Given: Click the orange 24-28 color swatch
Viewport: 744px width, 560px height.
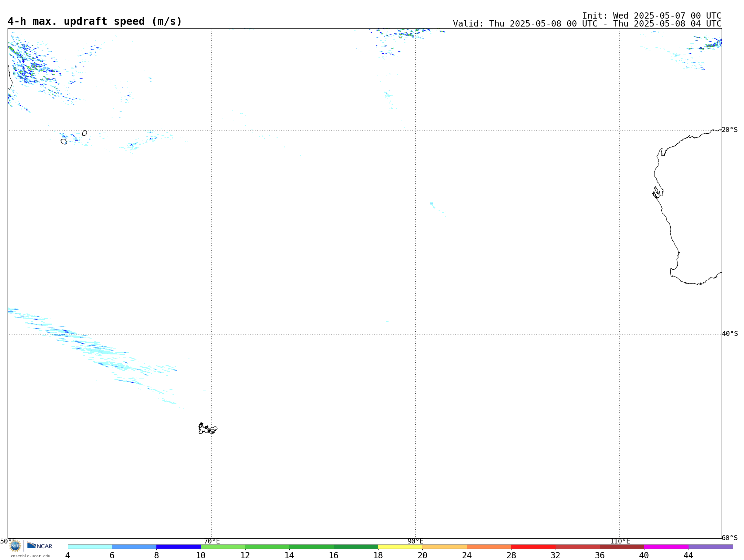Looking at the screenshot, I should (489, 547).
